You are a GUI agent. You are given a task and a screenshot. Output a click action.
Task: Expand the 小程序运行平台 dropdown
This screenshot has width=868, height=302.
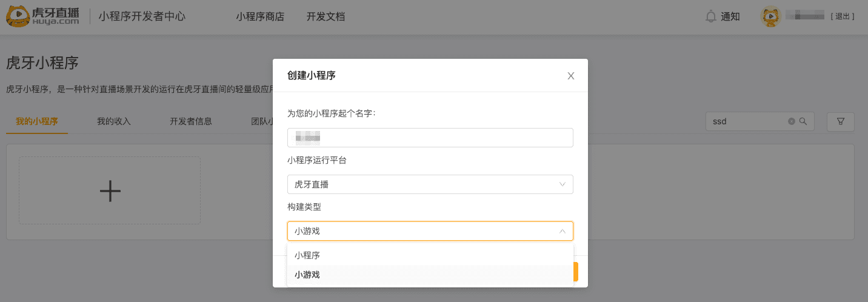[430, 184]
